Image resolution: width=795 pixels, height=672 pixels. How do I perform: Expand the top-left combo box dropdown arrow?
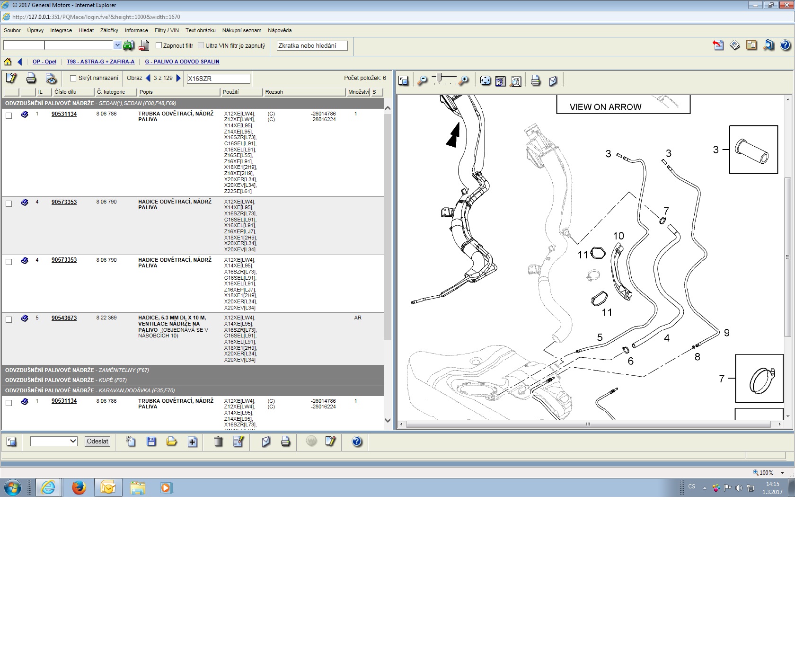[117, 45]
